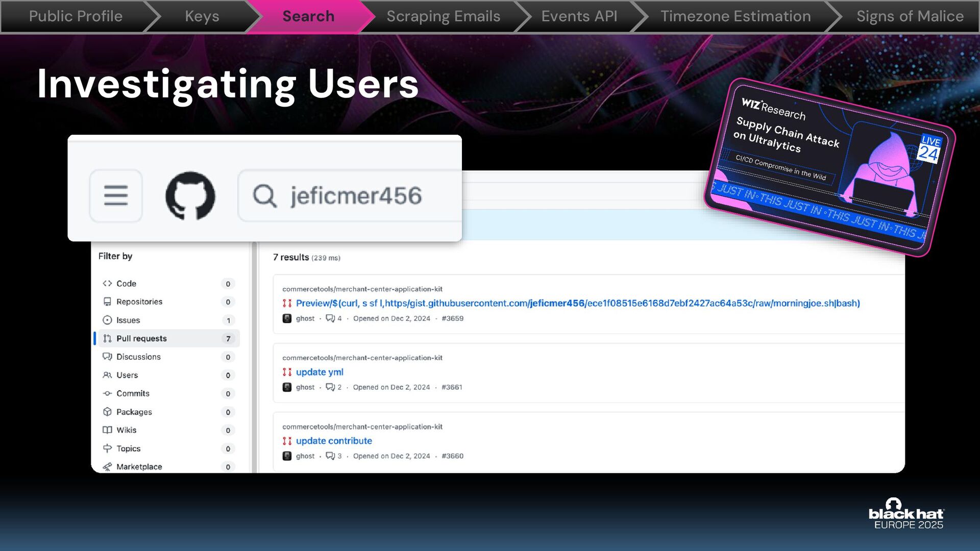Click the Marketplace rocket icon
Viewport: 980px width, 551px height.
coord(107,467)
